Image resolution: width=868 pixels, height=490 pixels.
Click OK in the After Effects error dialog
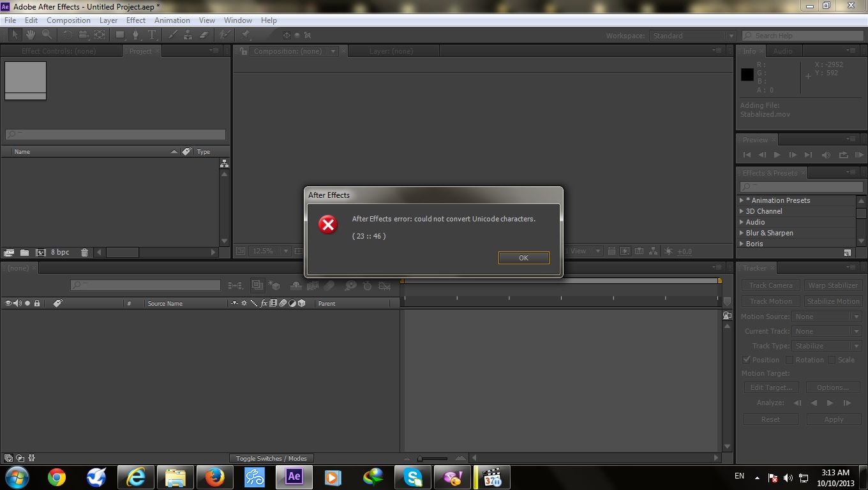coord(523,258)
